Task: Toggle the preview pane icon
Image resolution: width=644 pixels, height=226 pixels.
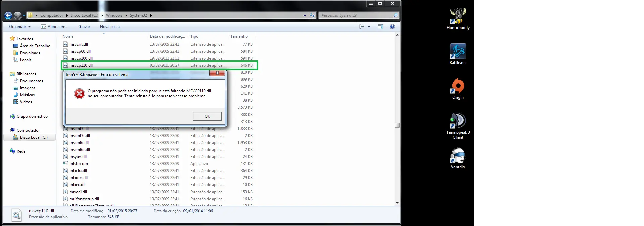Action: click(x=380, y=27)
